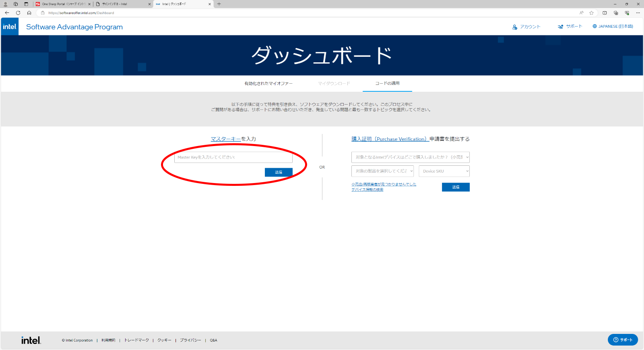The width and height of the screenshot is (644, 350).
Task: Expand the Device SKU dropdown
Action: (x=444, y=171)
